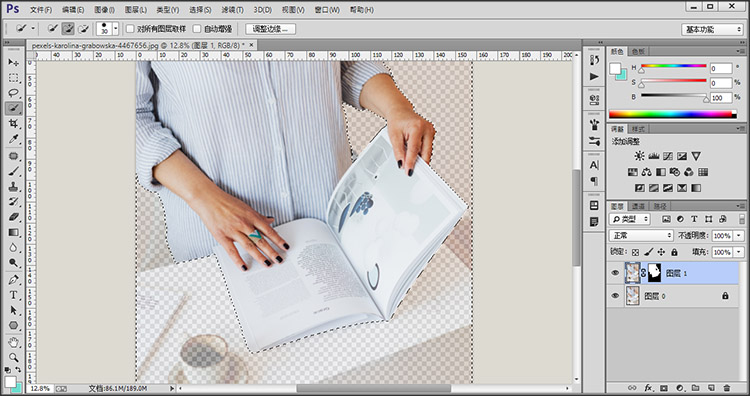This screenshot has height=396, width=750.
Task: Select the Horizontal Type tool
Action: [x=14, y=295]
